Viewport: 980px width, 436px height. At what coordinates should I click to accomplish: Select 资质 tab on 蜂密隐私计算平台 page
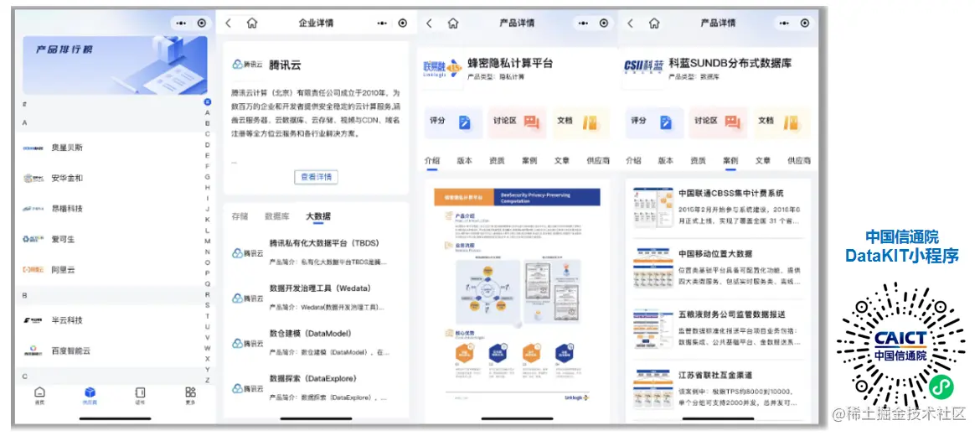point(497,160)
